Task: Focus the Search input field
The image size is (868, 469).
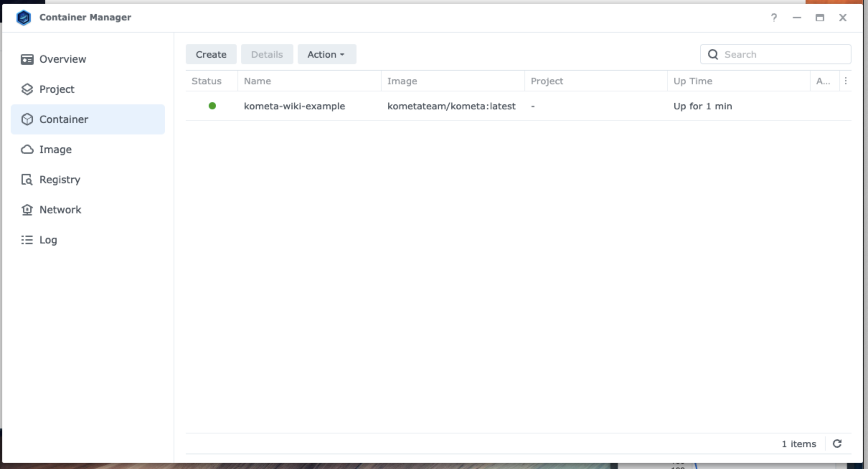Action: pos(776,55)
